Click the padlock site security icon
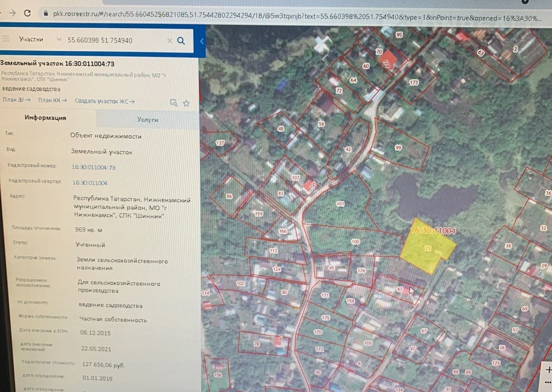Screen dimensions: 552x392 46,13
